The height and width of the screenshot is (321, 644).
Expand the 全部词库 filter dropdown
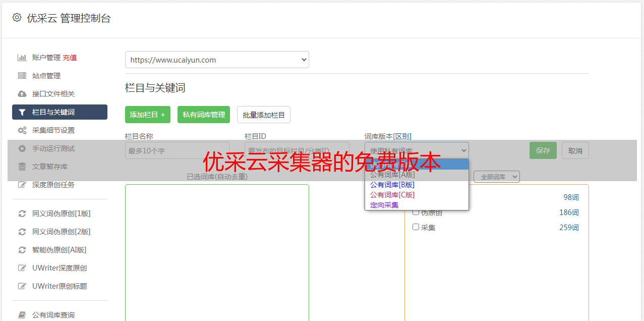pyautogui.click(x=496, y=177)
